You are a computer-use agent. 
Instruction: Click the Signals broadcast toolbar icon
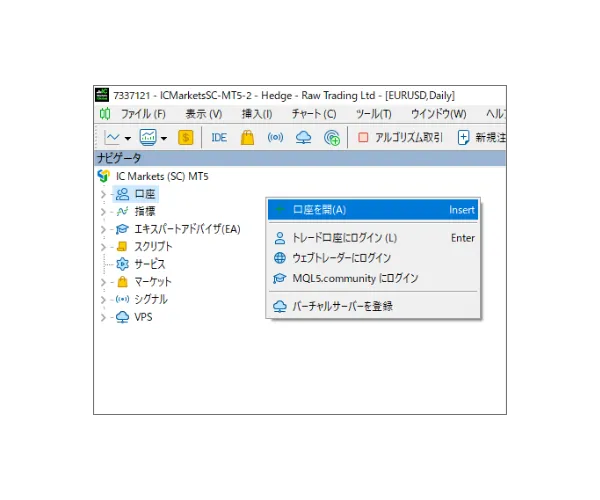click(275, 137)
